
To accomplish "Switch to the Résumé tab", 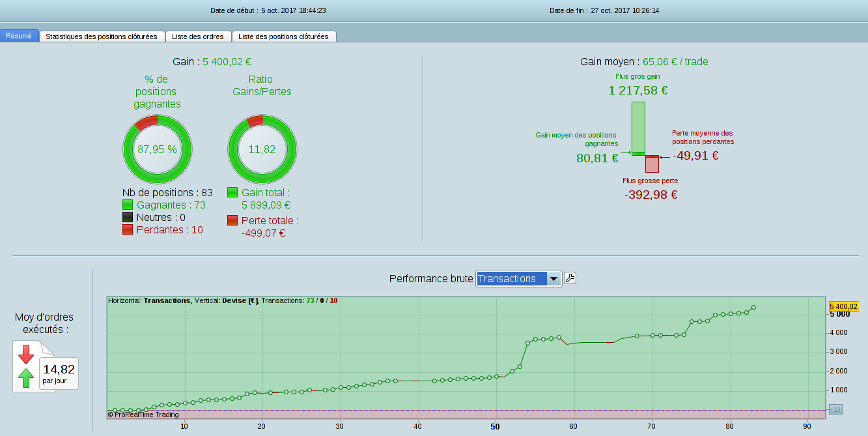I will click(x=19, y=36).
